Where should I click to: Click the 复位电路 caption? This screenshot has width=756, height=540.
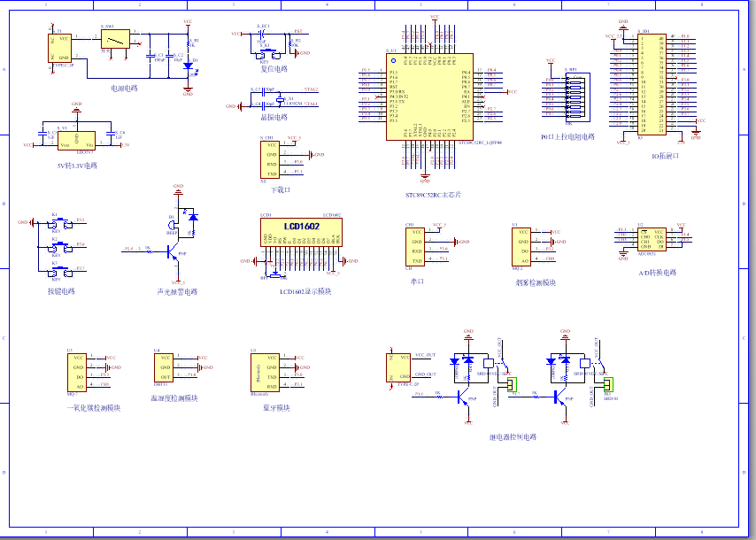274,69
